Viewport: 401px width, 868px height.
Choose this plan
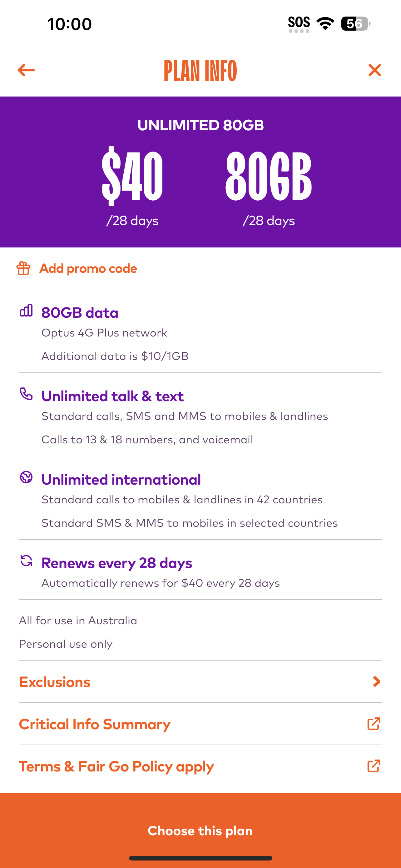[200, 830]
